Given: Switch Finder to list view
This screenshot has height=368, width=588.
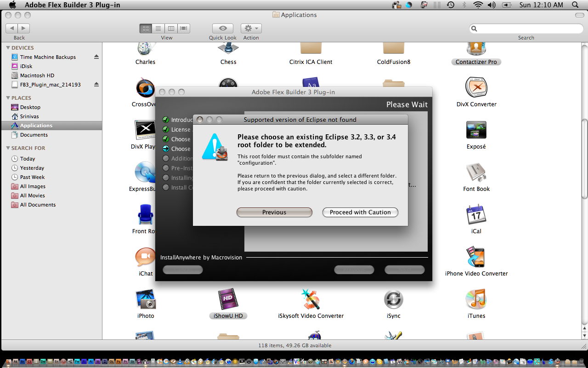Looking at the screenshot, I should coord(158,29).
